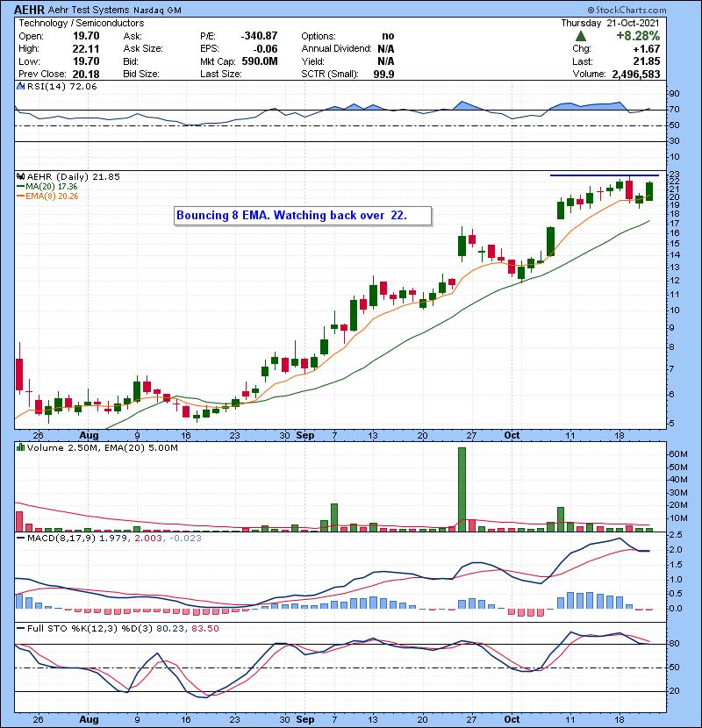
Task: Select the Last value 21.85
Action: point(646,61)
